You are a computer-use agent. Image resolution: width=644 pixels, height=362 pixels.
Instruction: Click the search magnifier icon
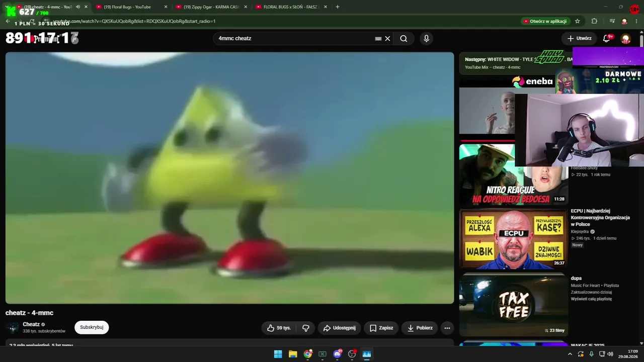click(404, 39)
